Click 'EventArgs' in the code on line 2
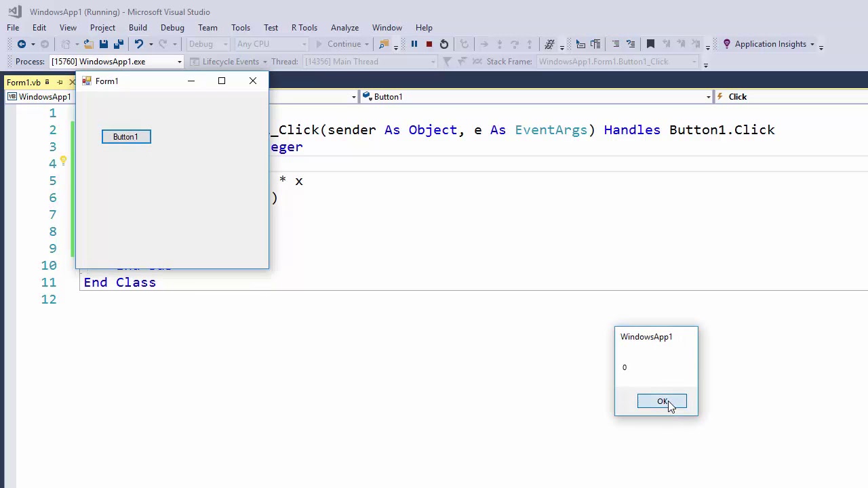This screenshot has height=488, width=868. [x=551, y=130]
